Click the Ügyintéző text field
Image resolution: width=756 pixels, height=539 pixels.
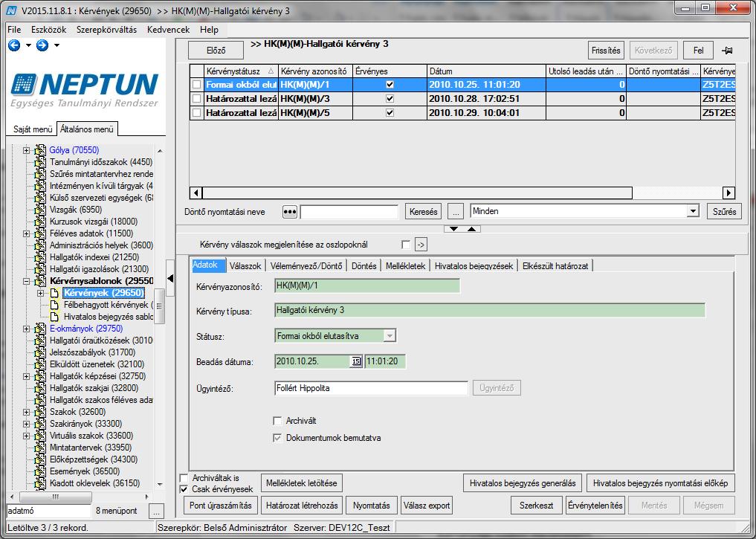371,388
